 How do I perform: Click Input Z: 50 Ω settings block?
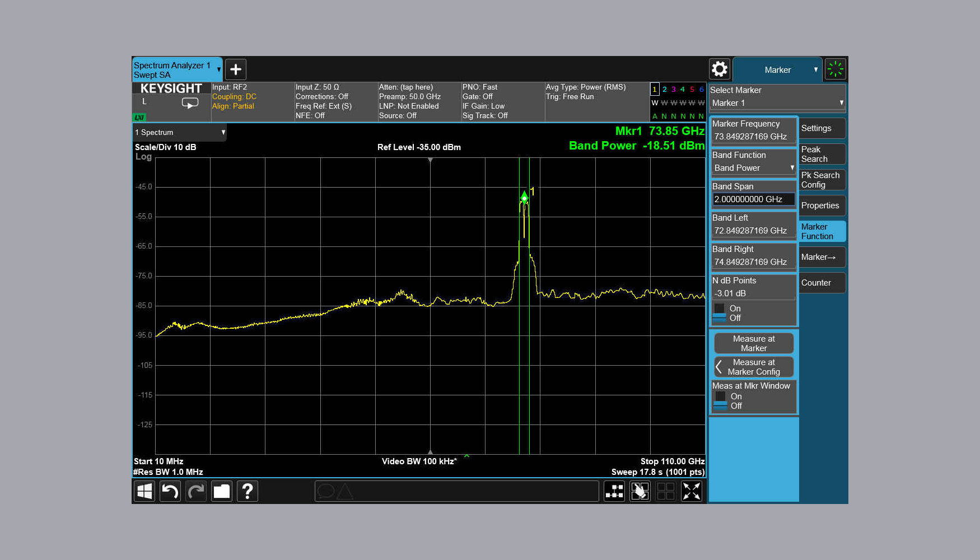click(x=336, y=101)
